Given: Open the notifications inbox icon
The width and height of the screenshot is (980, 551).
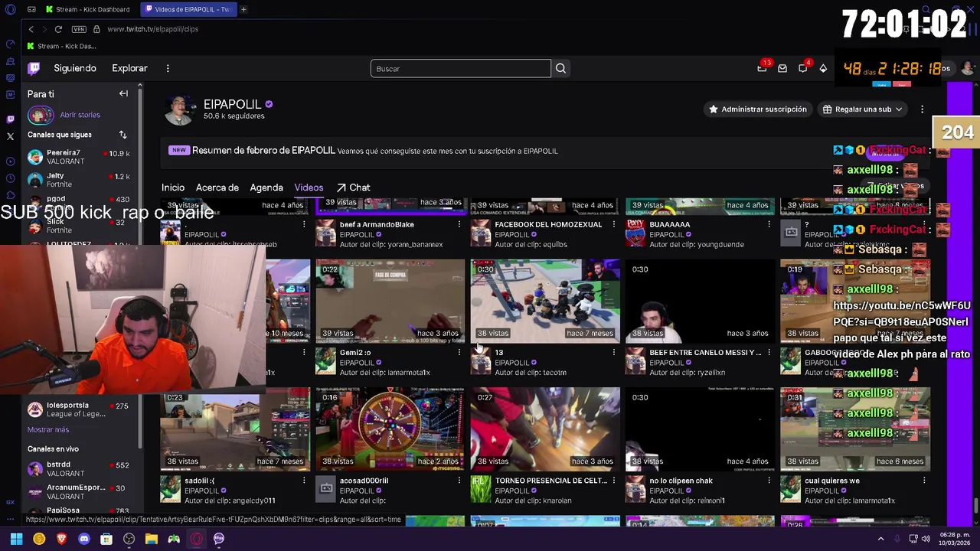Looking at the screenshot, I should (782, 68).
